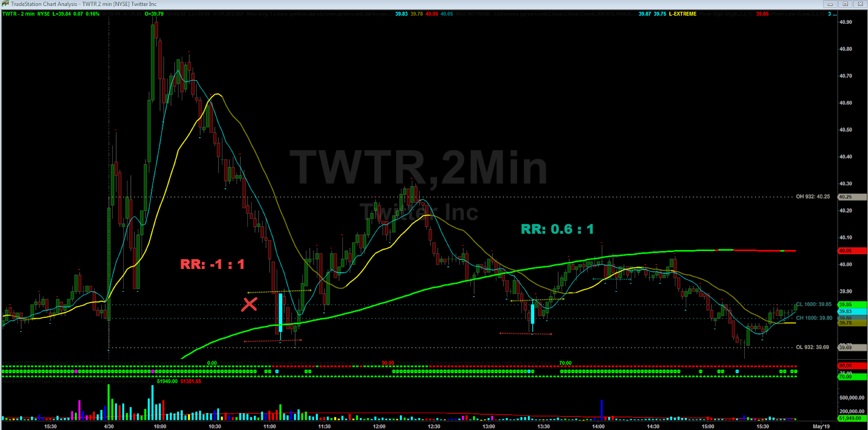Click the 500,000.00 volume axis label
This screenshot has width=868, height=430.
(852, 398)
